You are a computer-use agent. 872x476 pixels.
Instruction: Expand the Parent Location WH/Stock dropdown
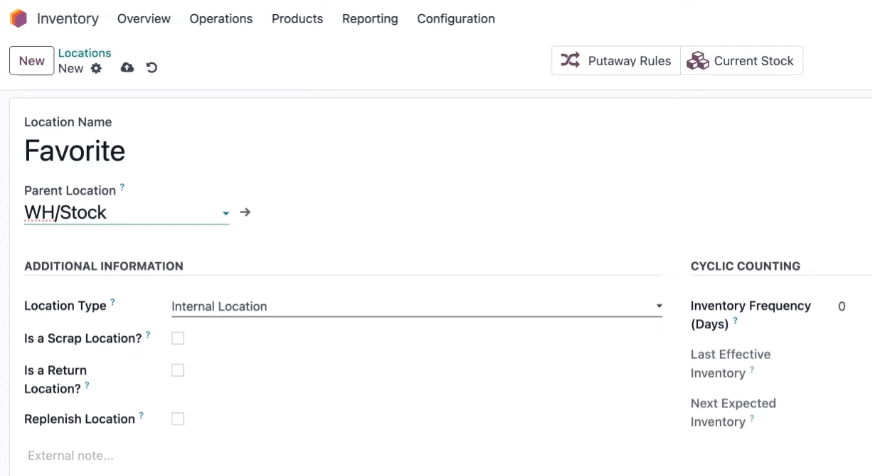127,212
